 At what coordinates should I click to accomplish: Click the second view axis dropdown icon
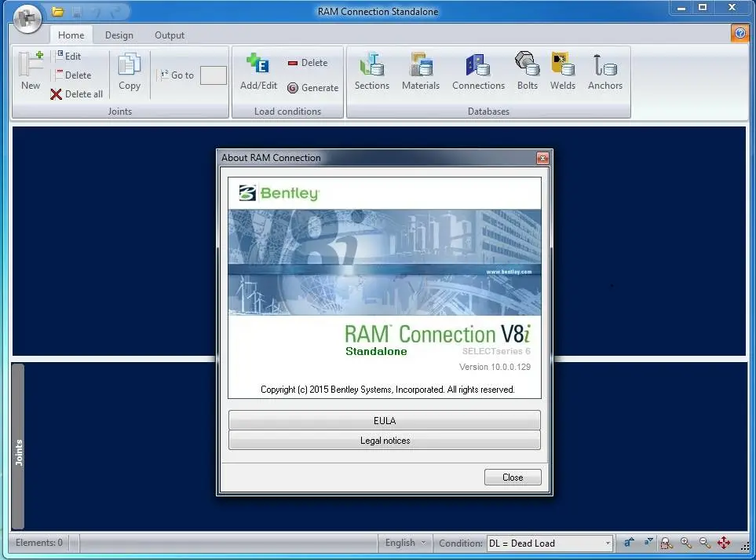(648, 542)
